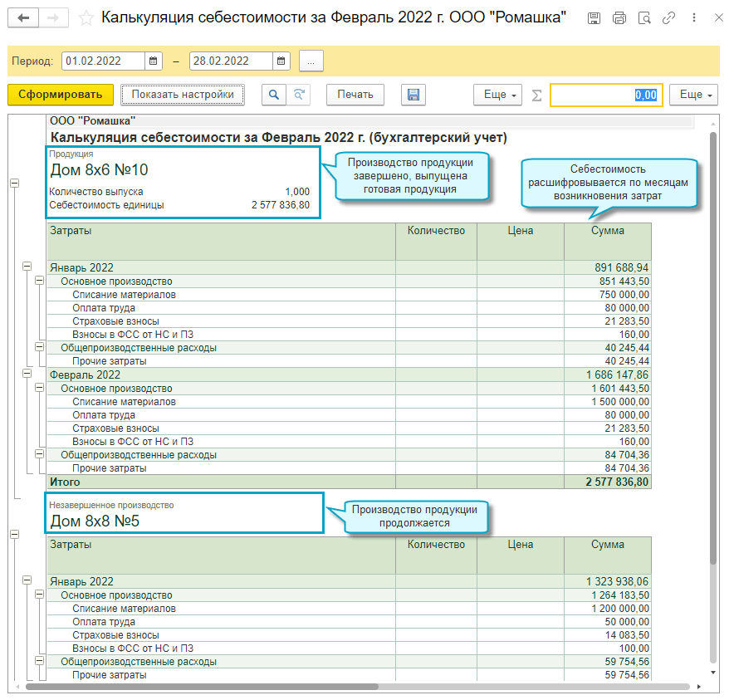Go back with the left arrow button
This screenshot has height=700, width=734.
click(x=23, y=17)
